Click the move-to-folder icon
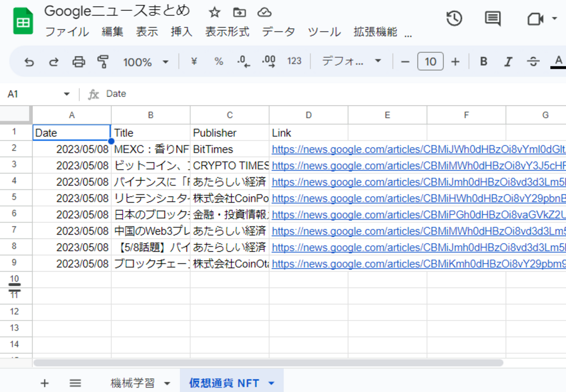Image resolution: width=566 pixels, height=392 pixels. (x=239, y=13)
